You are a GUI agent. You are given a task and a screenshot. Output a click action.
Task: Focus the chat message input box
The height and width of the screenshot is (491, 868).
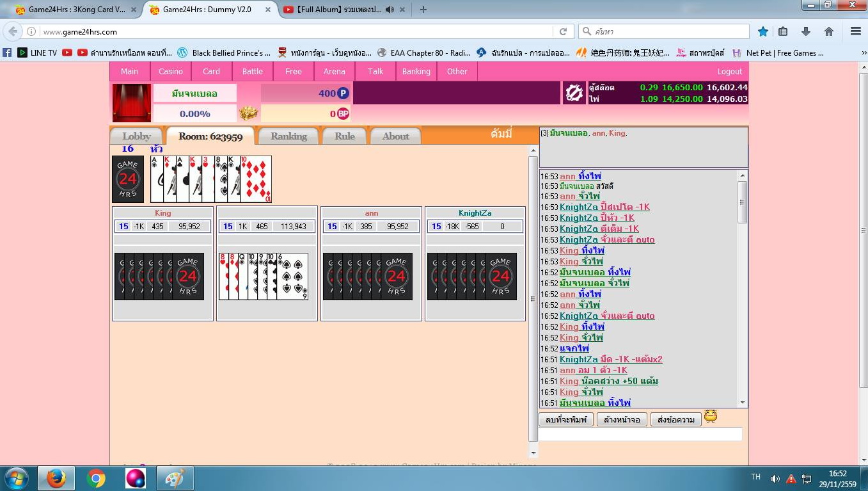pyautogui.click(x=640, y=434)
